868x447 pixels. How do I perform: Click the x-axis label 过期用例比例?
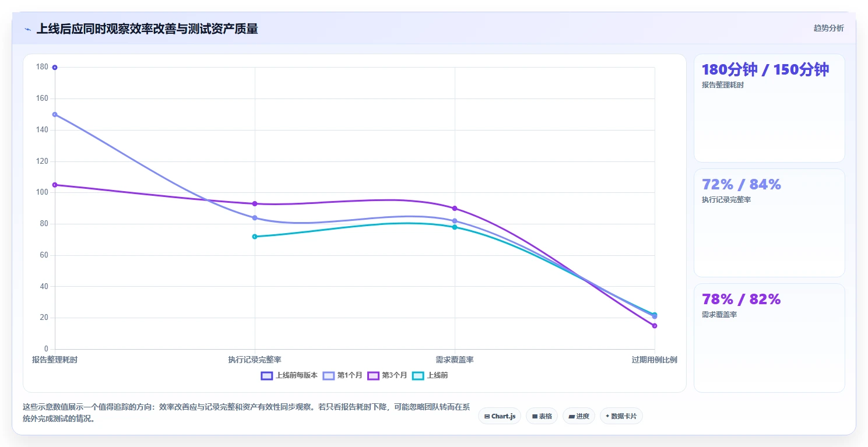[655, 360]
